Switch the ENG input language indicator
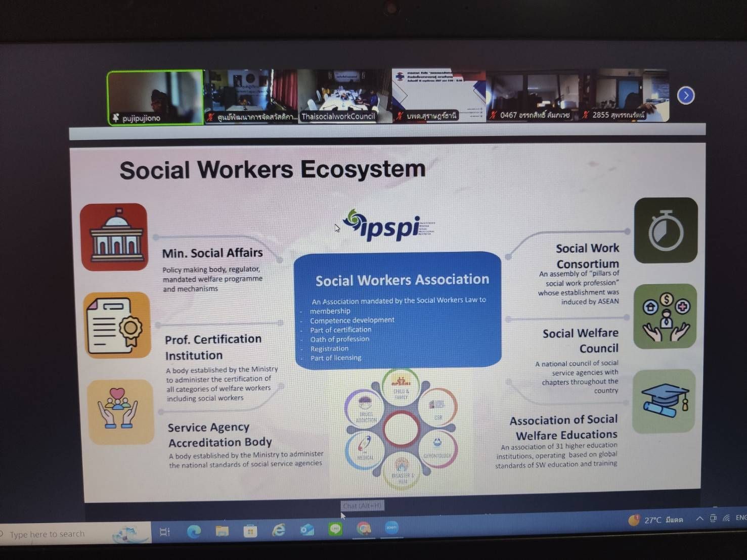747x560 pixels. click(740, 518)
